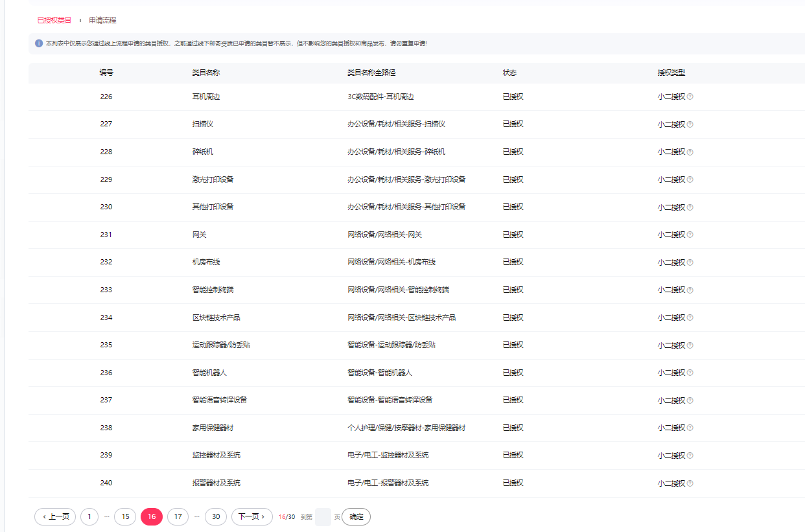The height and width of the screenshot is (532, 805).
Task: Go to previous page with 上一页 button
Action: 55,516
